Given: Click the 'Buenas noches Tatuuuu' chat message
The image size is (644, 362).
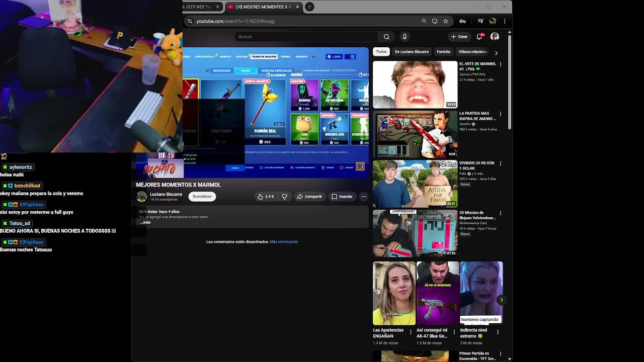Looking at the screenshot, I should 26,250.
